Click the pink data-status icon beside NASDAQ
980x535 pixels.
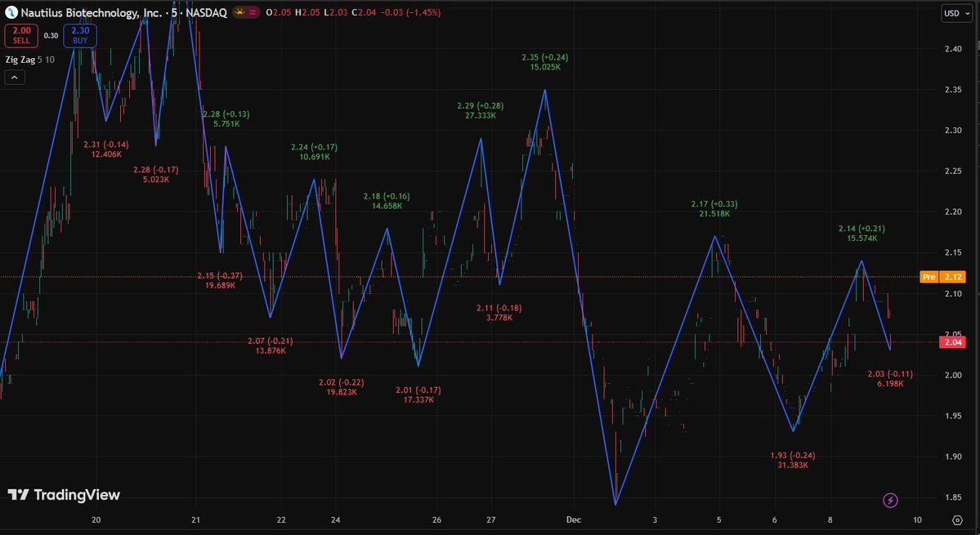click(x=253, y=12)
